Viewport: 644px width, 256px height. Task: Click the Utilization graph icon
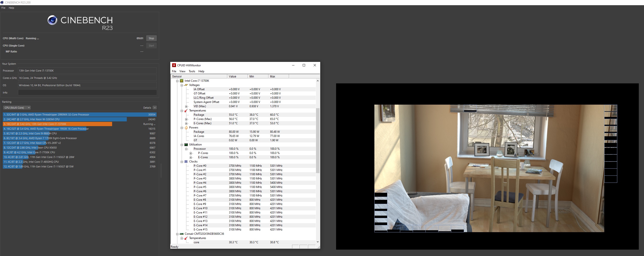click(x=186, y=145)
